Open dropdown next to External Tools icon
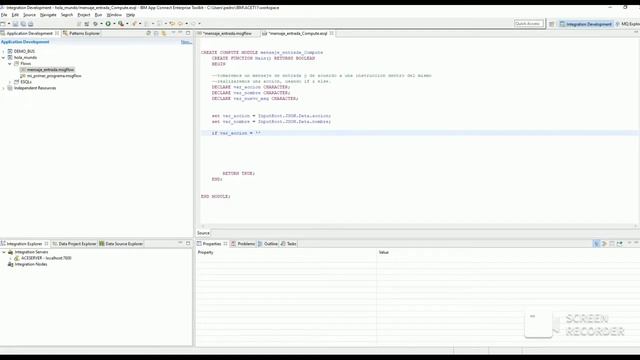 click(127, 24)
